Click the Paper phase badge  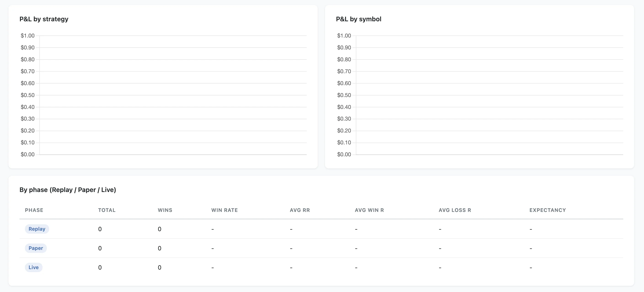pyautogui.click(x=36, y=248)
